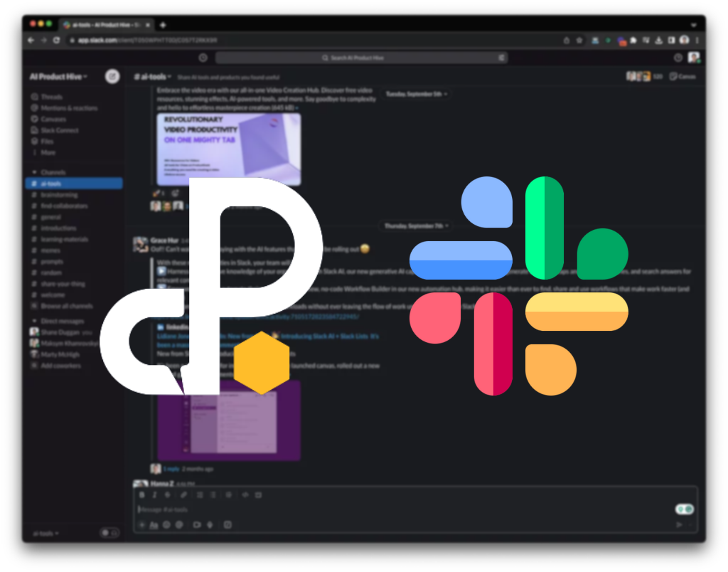The image size is (728, 572).
Task: Insert ordered list in message composer
Action: click(200, 495)
